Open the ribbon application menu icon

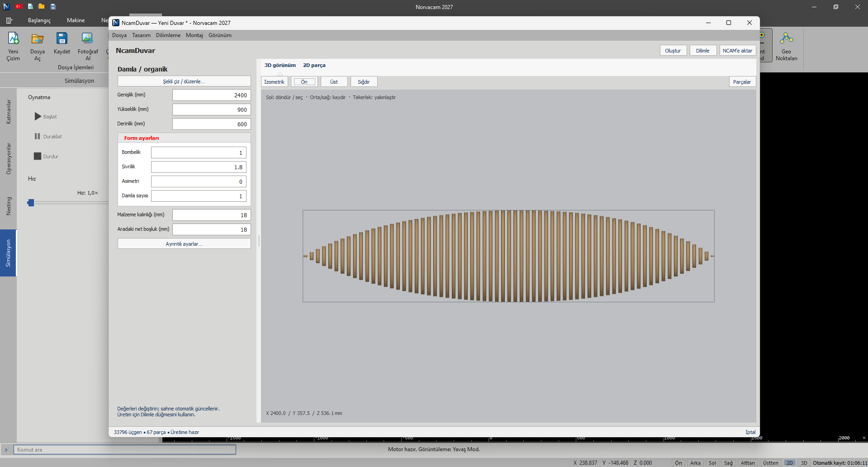[9, 20]
